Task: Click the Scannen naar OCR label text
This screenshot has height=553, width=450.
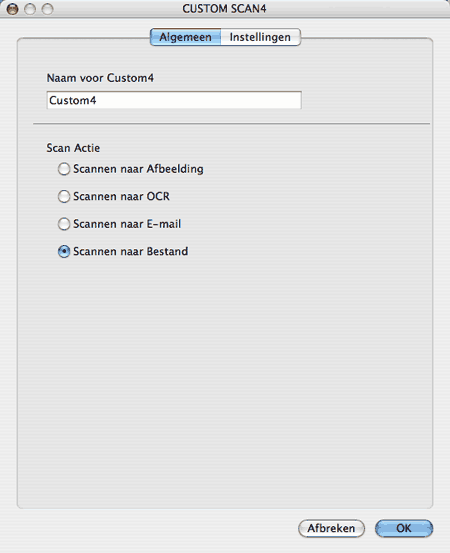Action: coord(121,196)
